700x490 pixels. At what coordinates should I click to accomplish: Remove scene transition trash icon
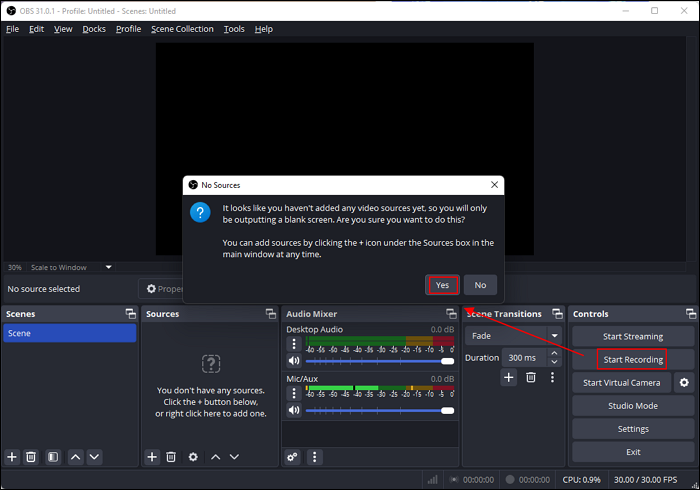(531, 378)
